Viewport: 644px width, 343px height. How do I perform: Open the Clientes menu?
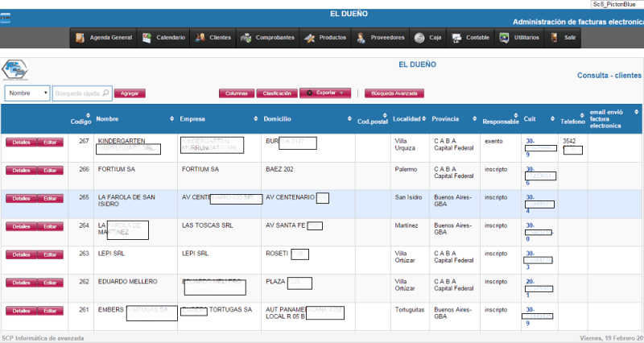click(213, 38)
